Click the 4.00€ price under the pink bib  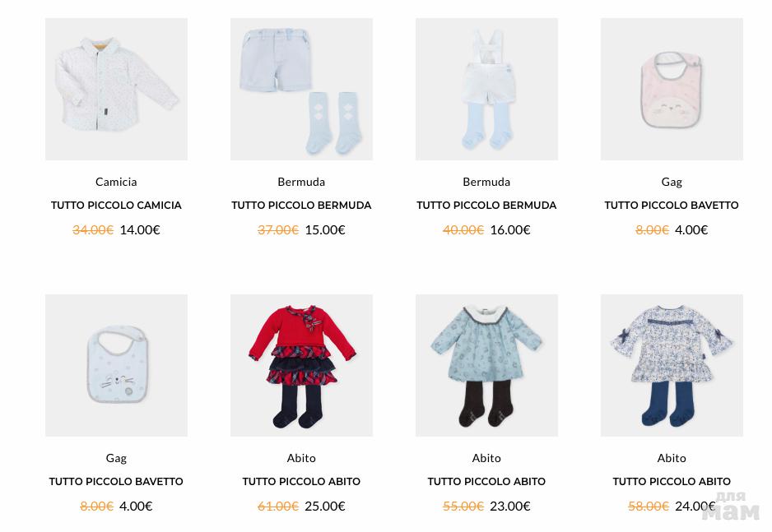[691, 229]
